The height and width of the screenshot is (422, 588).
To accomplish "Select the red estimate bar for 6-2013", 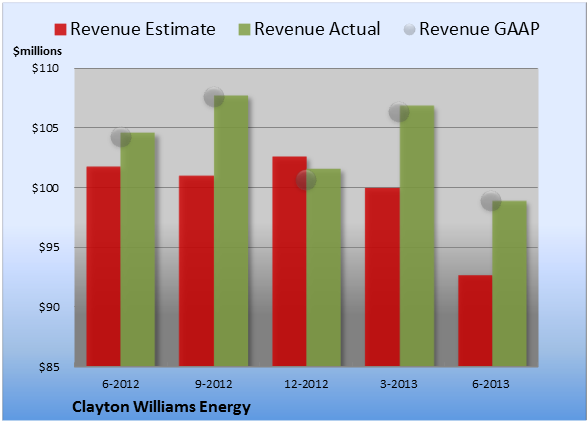I will [475, 321].
